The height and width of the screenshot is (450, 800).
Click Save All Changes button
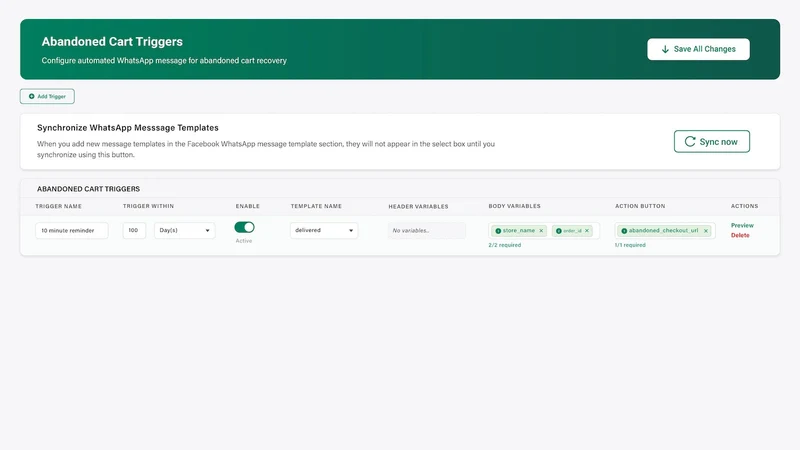pyautogui.click(x=698, y=49)
